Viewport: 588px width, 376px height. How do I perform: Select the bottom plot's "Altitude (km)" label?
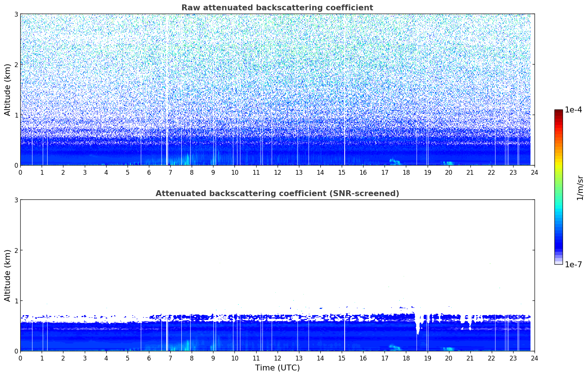tap(7, 275)
